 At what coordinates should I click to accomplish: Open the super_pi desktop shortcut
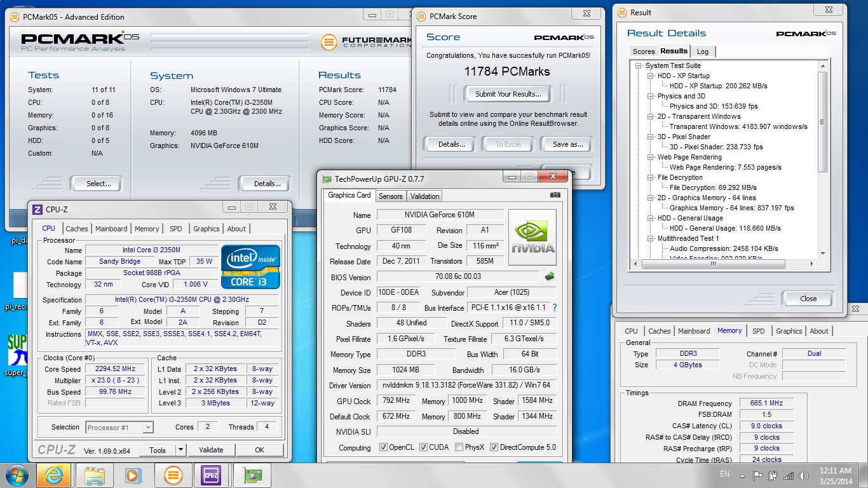[17, 356]
